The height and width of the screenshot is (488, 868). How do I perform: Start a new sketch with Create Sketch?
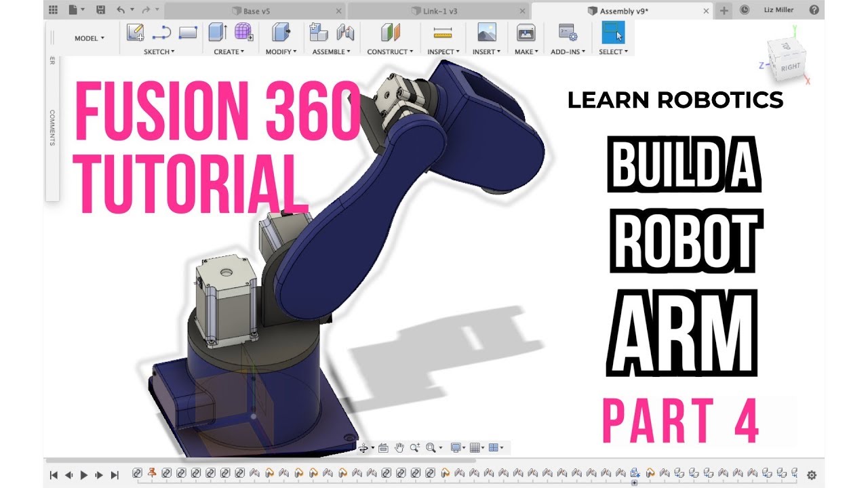coord(136,33)
